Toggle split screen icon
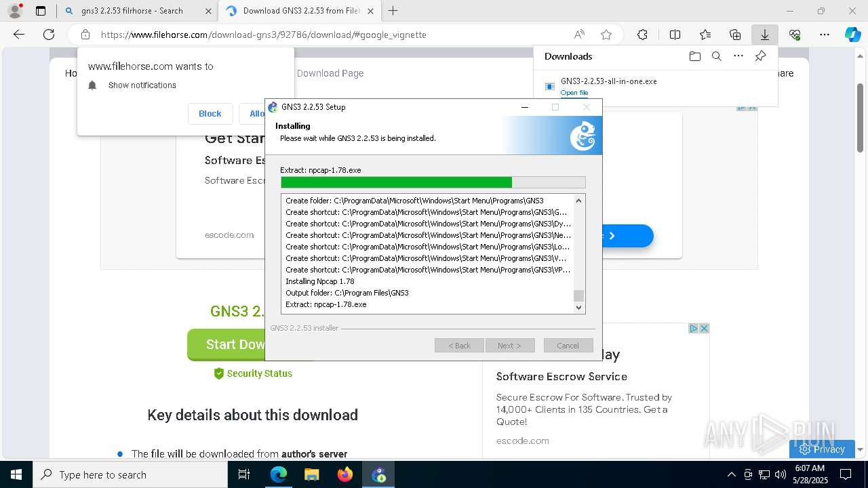868x488 pixels. [675, 35]
